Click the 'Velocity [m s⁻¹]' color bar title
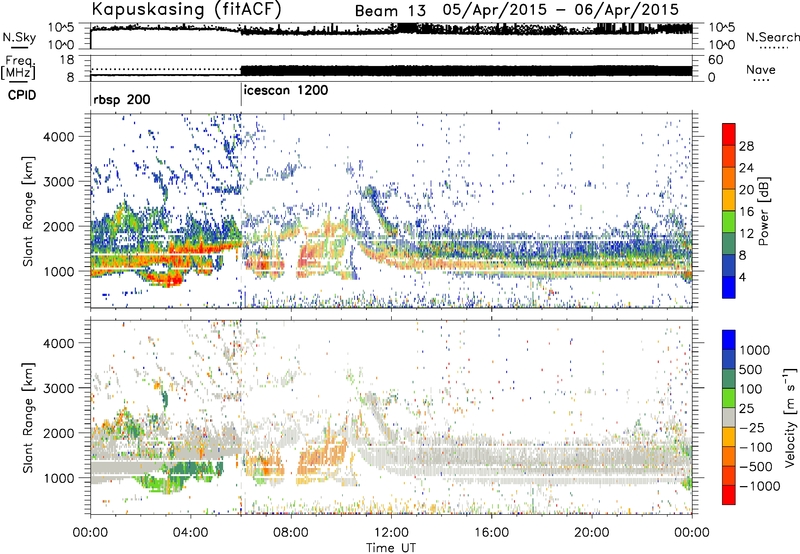The width and height of the screenshot is (800, 554). click(x=790, y=417)
